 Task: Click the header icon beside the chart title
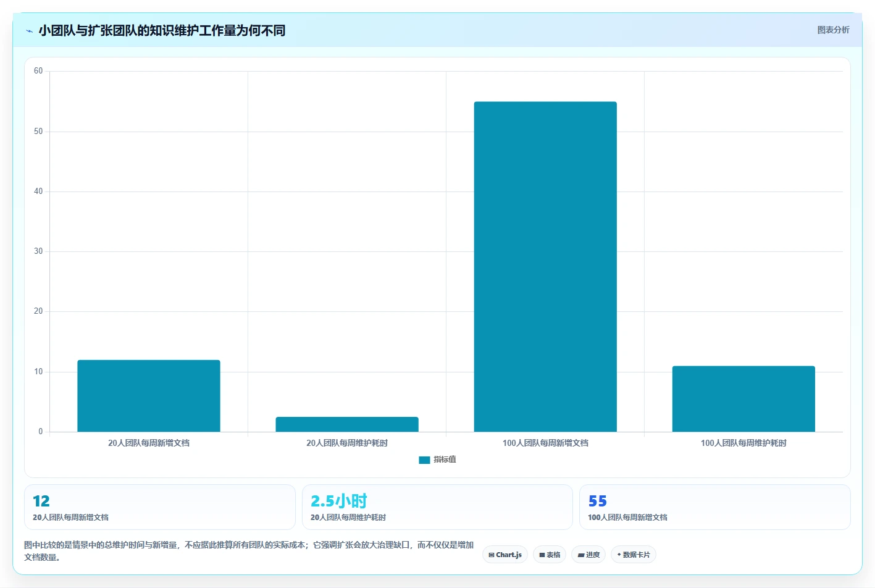point(29,31)
